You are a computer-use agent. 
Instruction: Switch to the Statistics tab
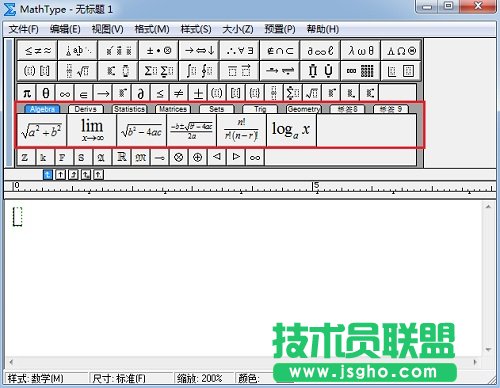[x=129, y=109]
